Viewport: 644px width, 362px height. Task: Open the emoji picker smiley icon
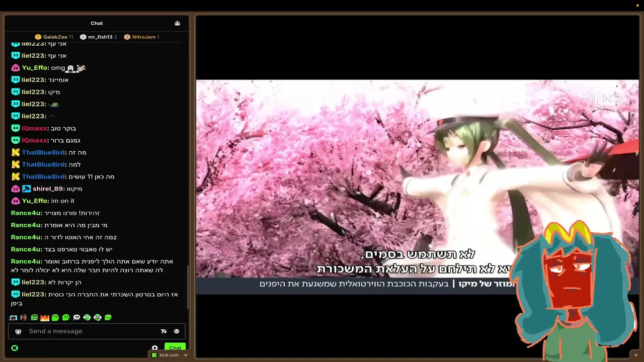coord(177,331)
